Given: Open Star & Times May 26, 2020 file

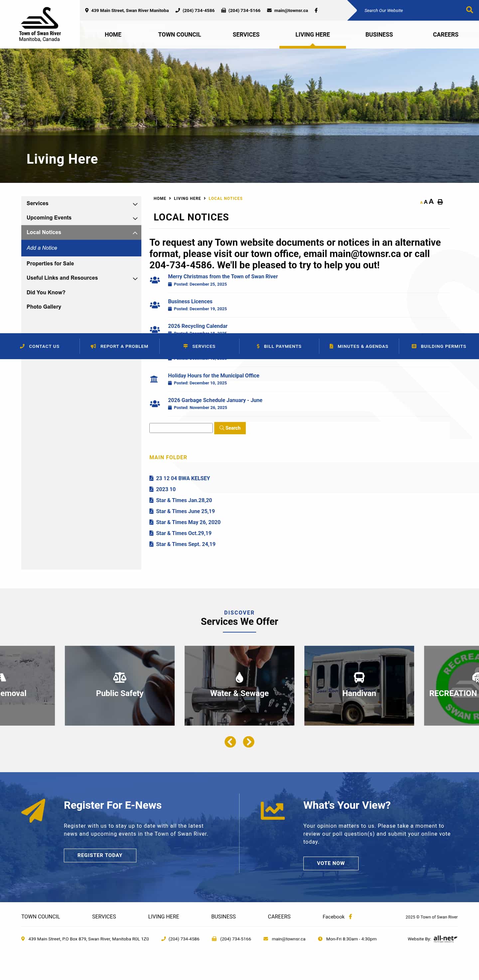Looking at the screenshot, I should coord(188,522).
